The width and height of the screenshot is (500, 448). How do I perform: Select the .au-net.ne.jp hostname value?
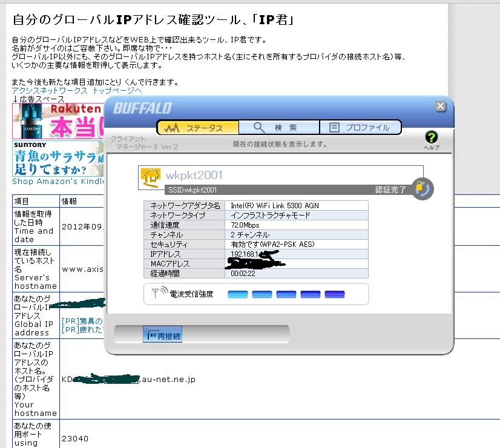[x=168, y=379]
